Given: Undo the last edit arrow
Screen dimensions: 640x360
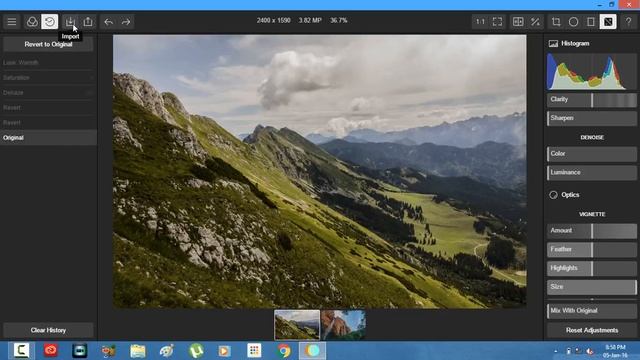Looking at the screenshot, I should [109, 22].
